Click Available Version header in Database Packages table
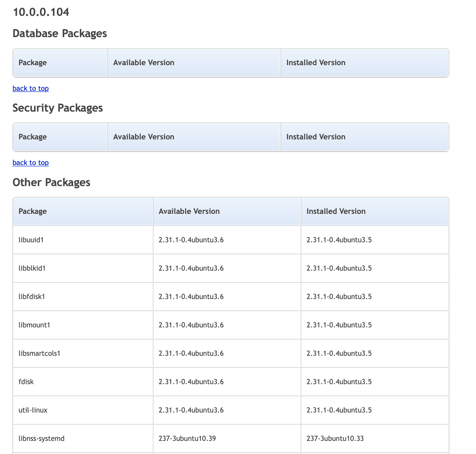 tap(194, 62)
